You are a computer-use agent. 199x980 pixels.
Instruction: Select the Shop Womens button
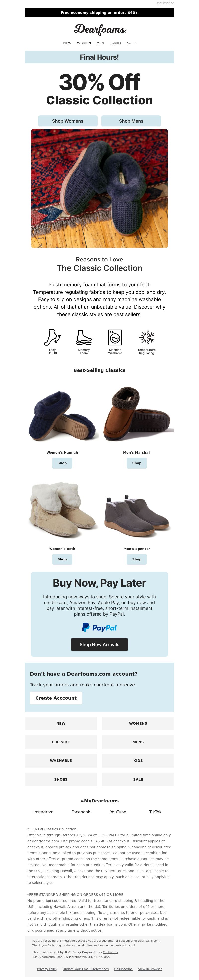pos(67,121)
